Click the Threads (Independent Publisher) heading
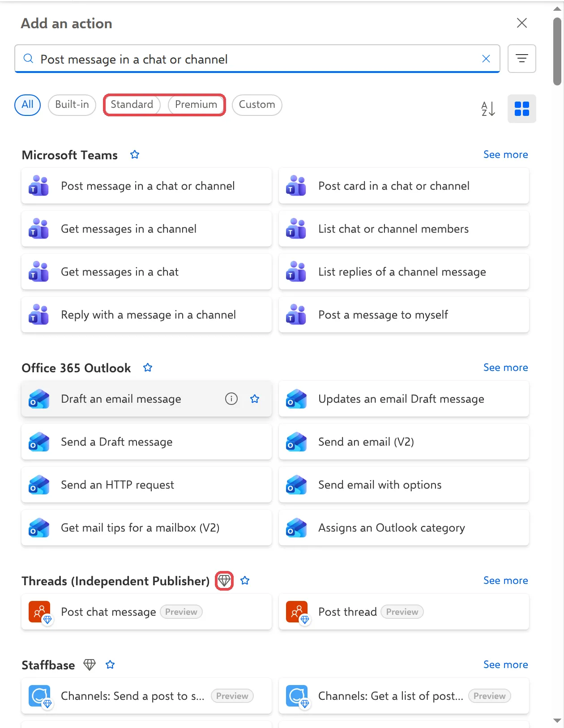 [115, 581]
